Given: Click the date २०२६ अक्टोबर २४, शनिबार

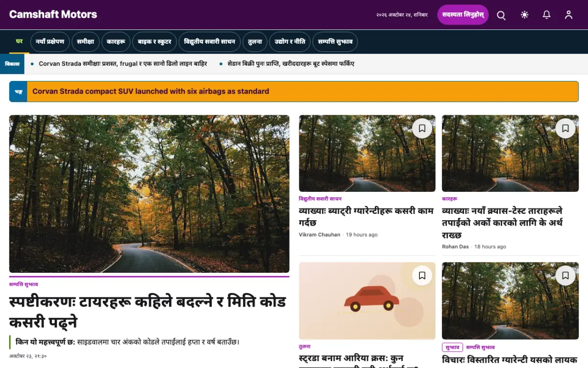Looking at the screenshot, I should point(402,15).
